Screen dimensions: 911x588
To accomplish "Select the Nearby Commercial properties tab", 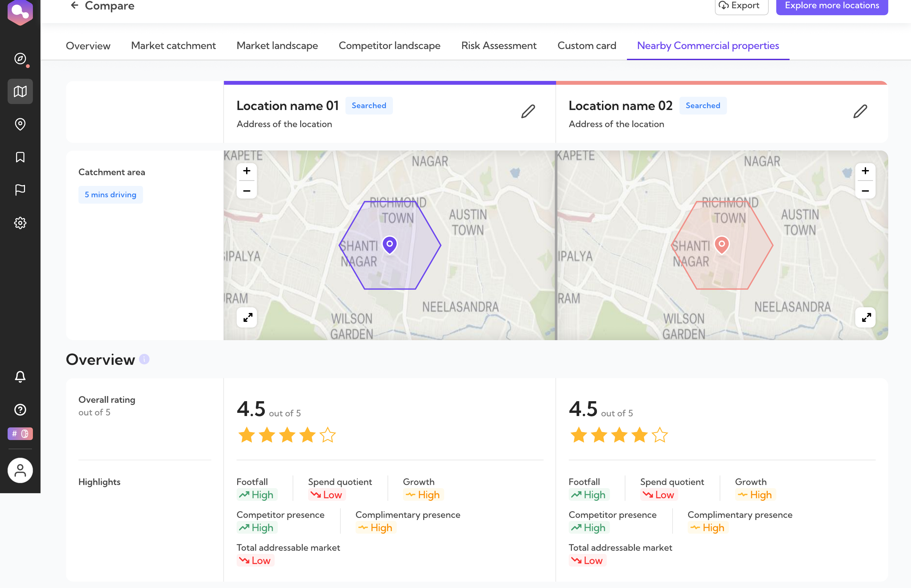I will point(708,46).
